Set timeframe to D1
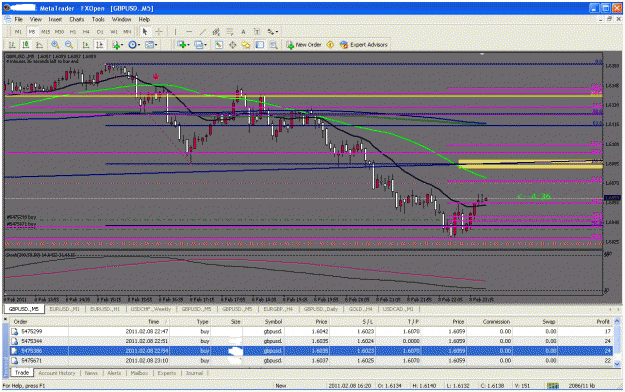625x392 pixels. click(x=100, y=32)
